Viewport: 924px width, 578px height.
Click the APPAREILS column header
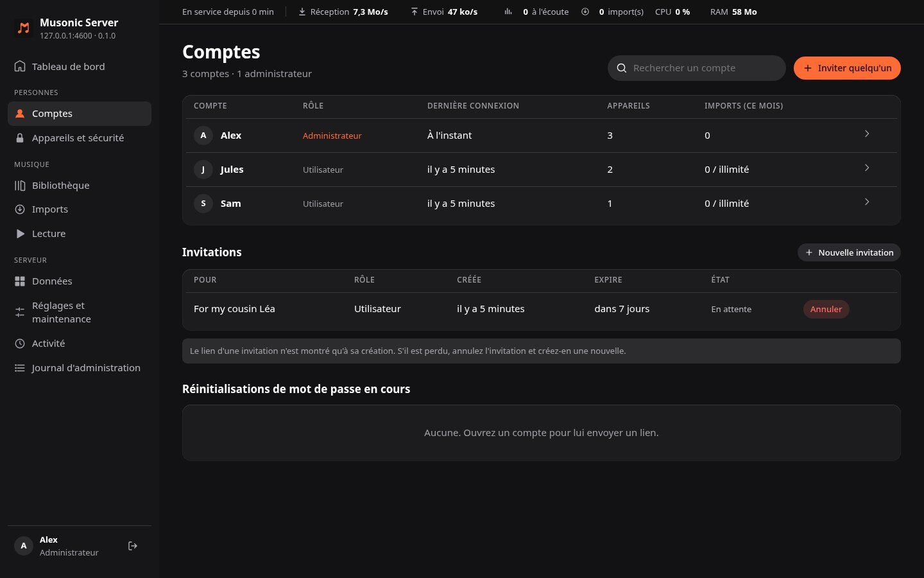click(628, 106)
